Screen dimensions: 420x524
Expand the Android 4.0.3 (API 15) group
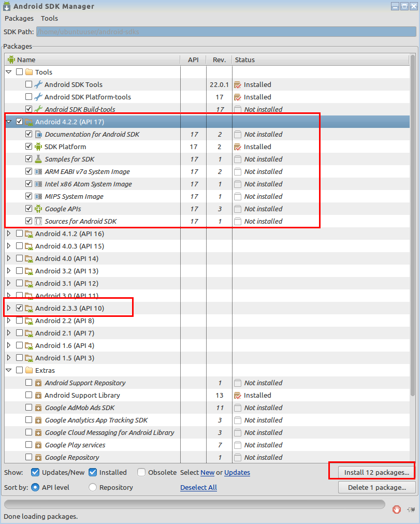9,246
